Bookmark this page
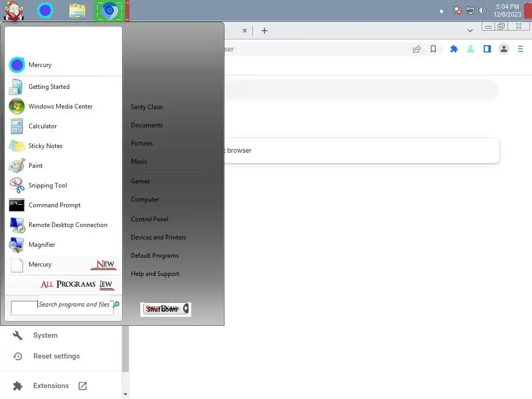This screenshot has width=532, height=399. (433, 49)
